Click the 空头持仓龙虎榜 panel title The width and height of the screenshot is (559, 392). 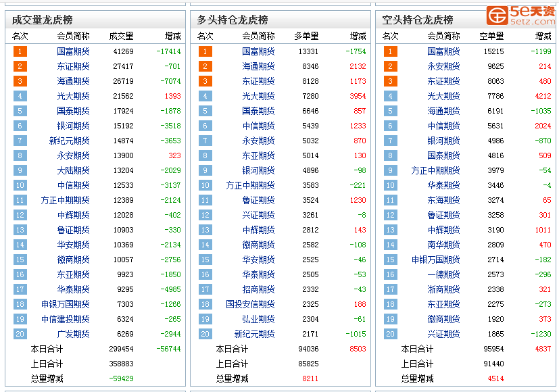[418, 20]
